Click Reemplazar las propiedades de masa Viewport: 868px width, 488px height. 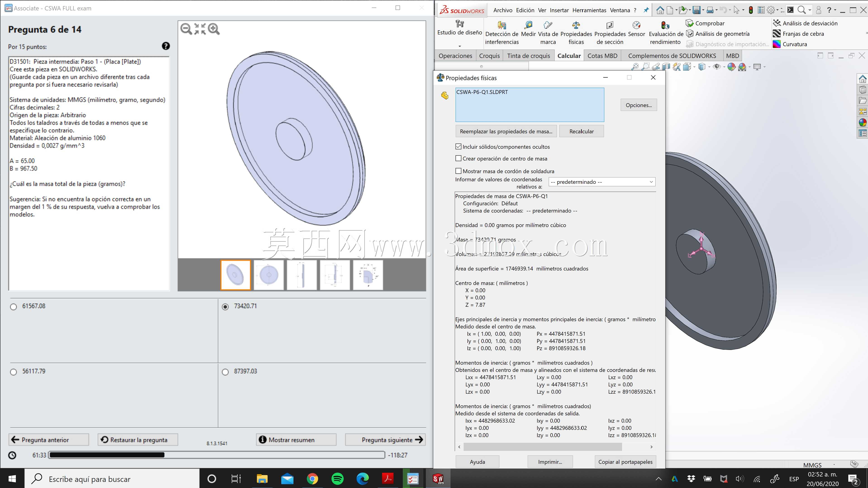tap(506, 132)
